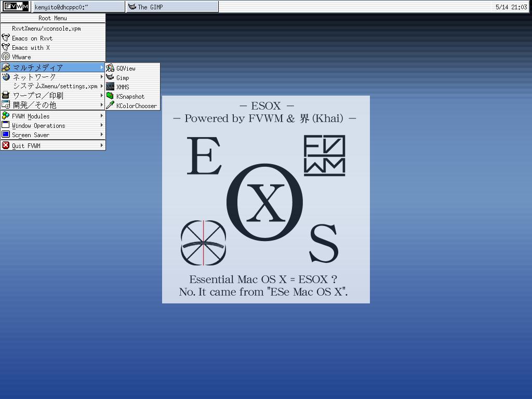
Task: Open XMMS via its icon
Action: click(110, 87)
